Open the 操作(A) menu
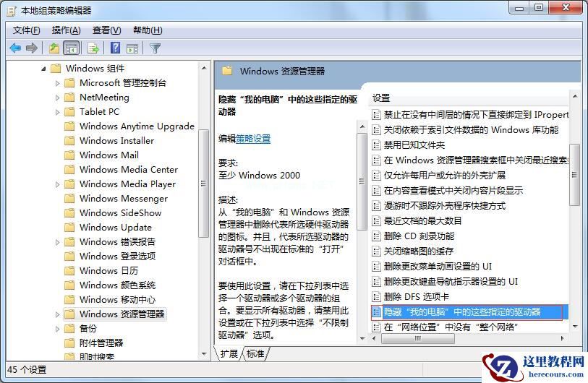The height and width of the screenshot is (383, 588). point(66,30)
